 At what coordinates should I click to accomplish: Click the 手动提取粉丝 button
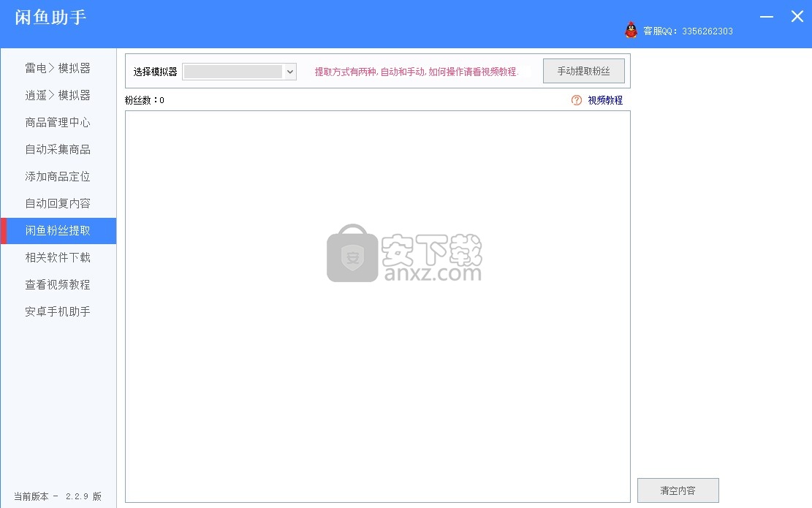click(x=584, y=71)
